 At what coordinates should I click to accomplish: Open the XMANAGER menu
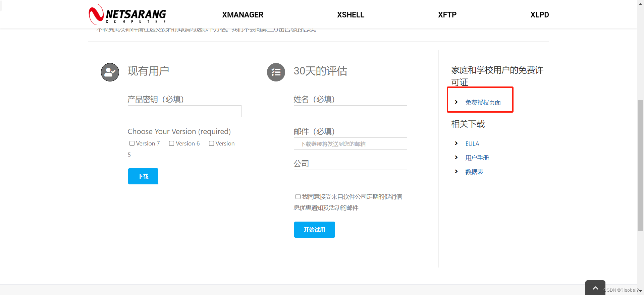(x=243, y=15)
